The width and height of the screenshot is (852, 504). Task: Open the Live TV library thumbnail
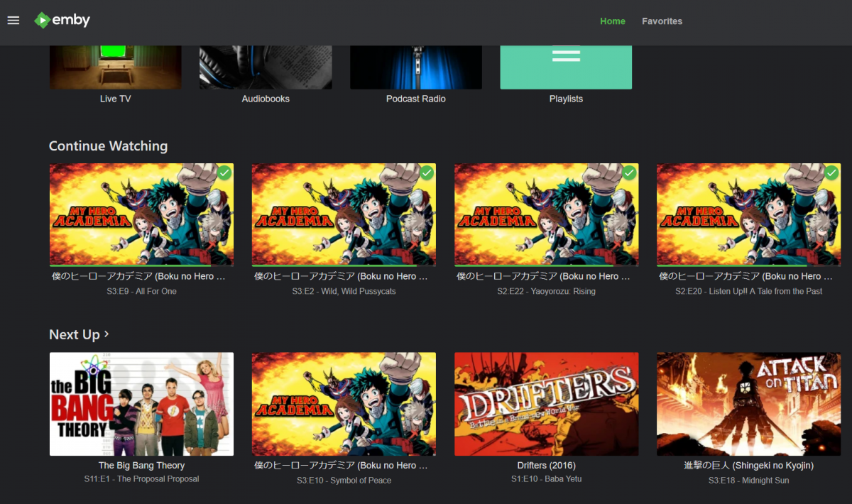tap(115, 67)
